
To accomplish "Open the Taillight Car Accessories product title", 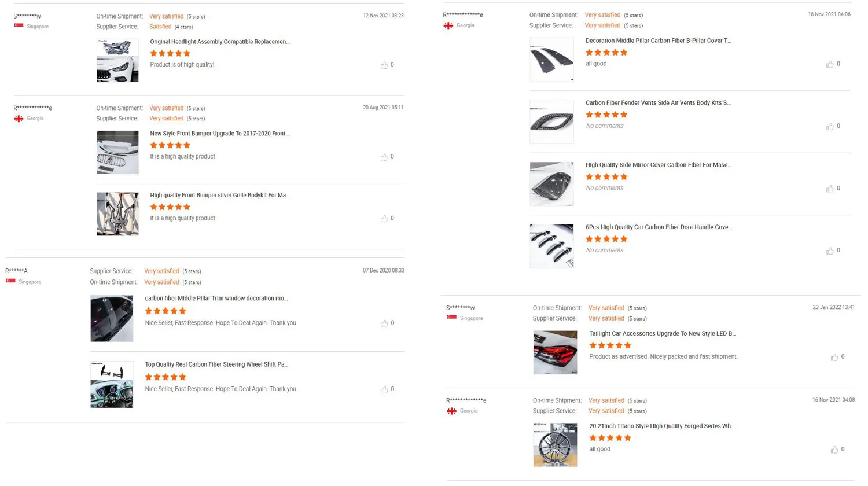I will [662, 334].
